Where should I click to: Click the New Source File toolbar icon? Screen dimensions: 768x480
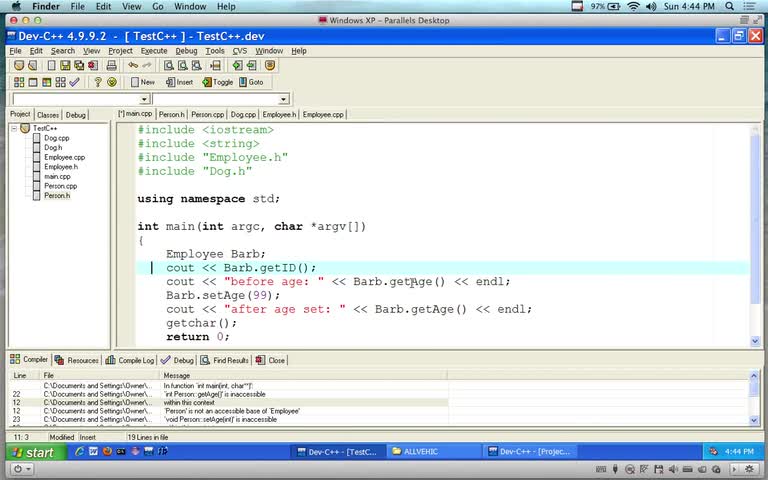[51, 65]
